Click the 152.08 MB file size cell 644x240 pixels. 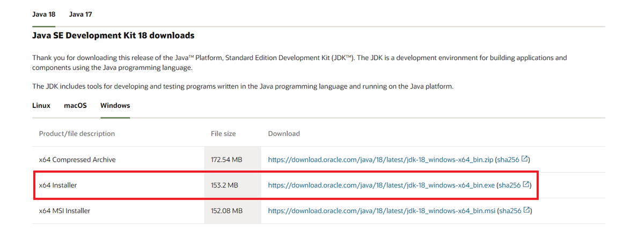point(233,211)
